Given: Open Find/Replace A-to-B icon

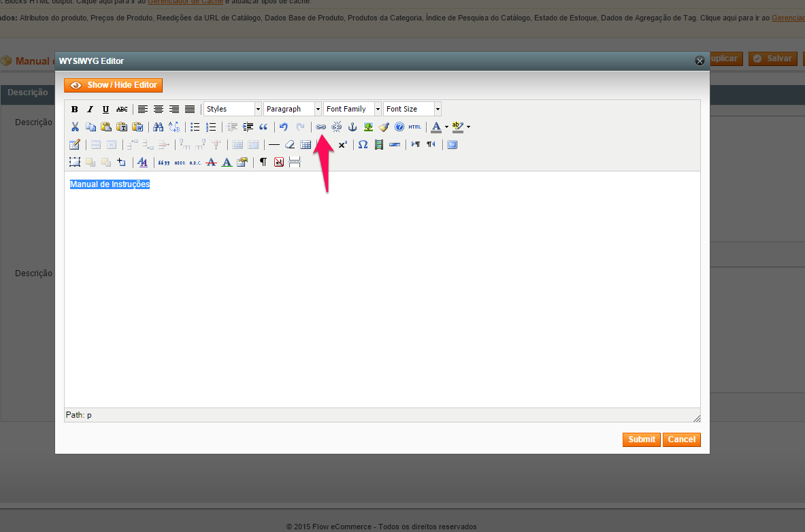Looking at the screenshot, I should tap(174, 127).
